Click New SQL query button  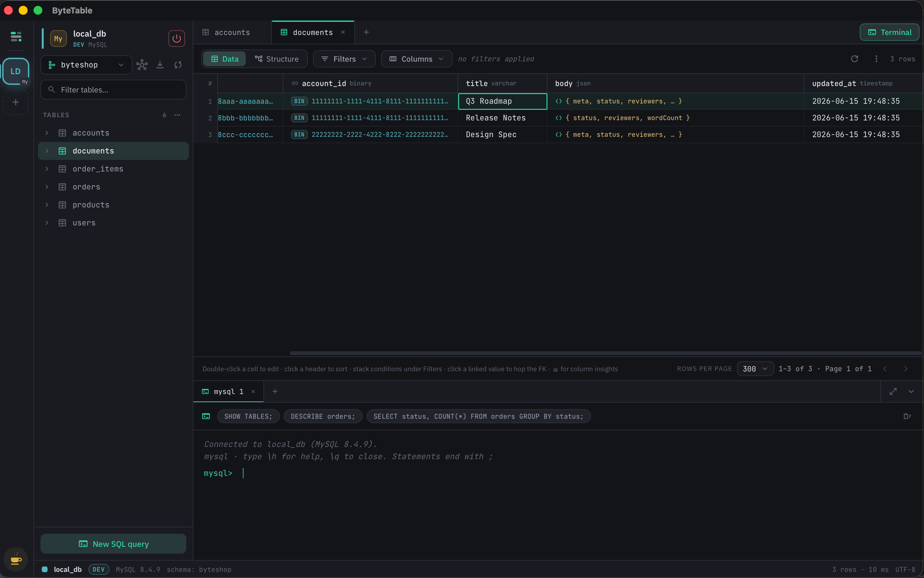pos(113,544)
